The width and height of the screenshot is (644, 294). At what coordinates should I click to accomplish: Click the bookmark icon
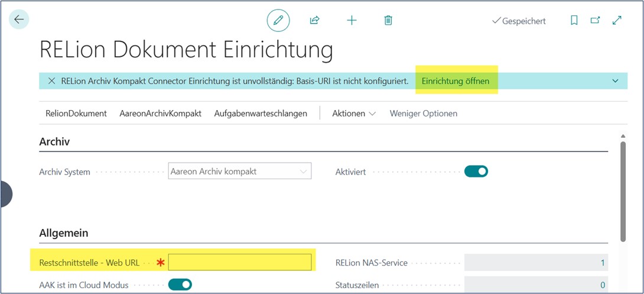click(574, 20)
